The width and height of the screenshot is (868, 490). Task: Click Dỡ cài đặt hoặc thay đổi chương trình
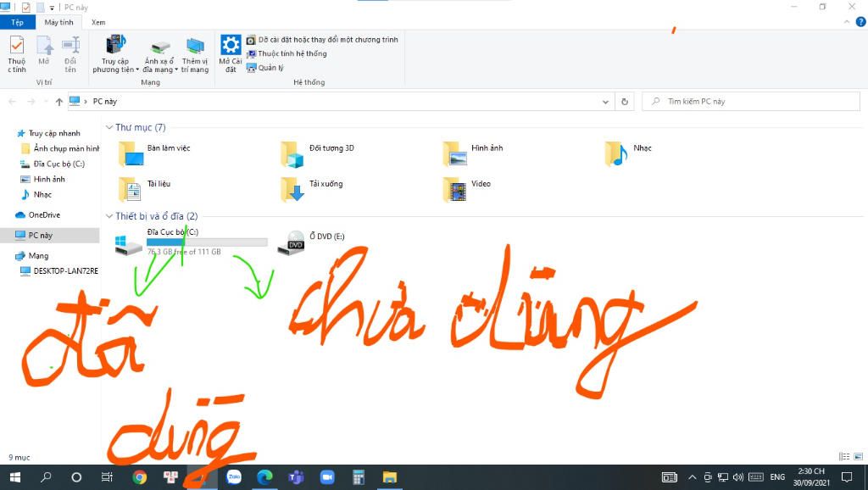[322, 40]
